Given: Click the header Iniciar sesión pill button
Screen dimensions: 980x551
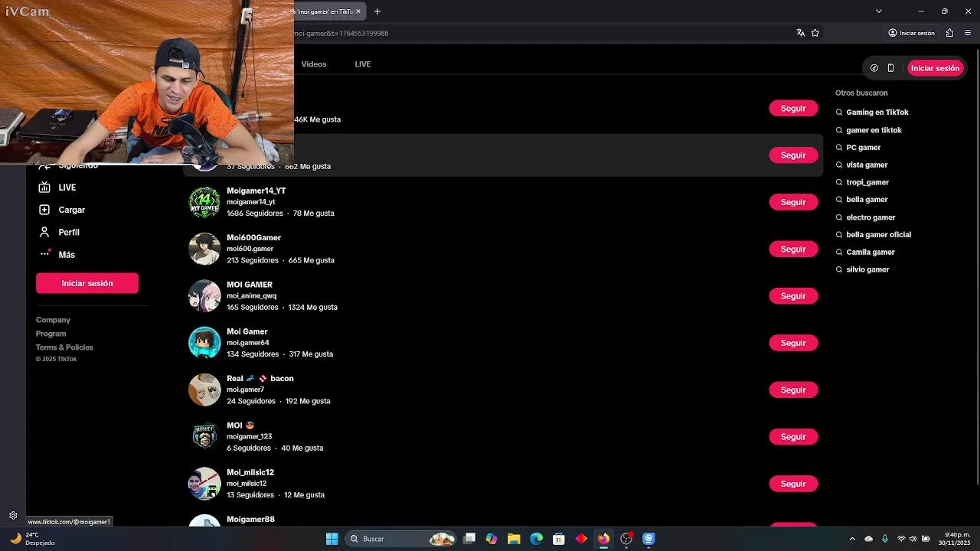Looking at the screenshot, I should [x=935, y=68].
